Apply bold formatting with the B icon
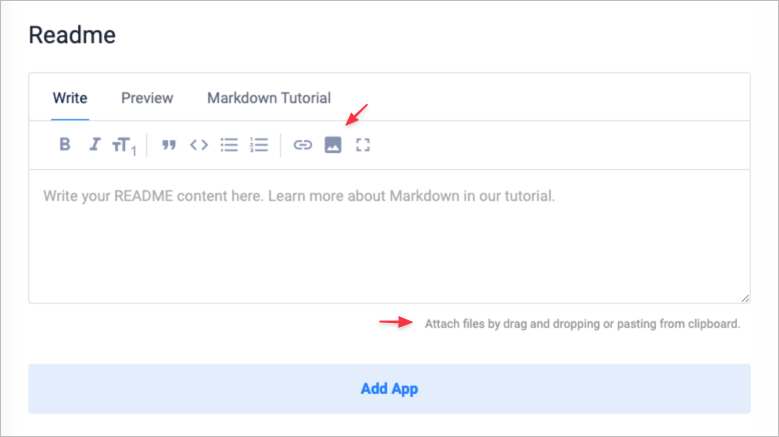Viewport: 779px width, 437px height. pyautogui.click(x=65, y=145)
